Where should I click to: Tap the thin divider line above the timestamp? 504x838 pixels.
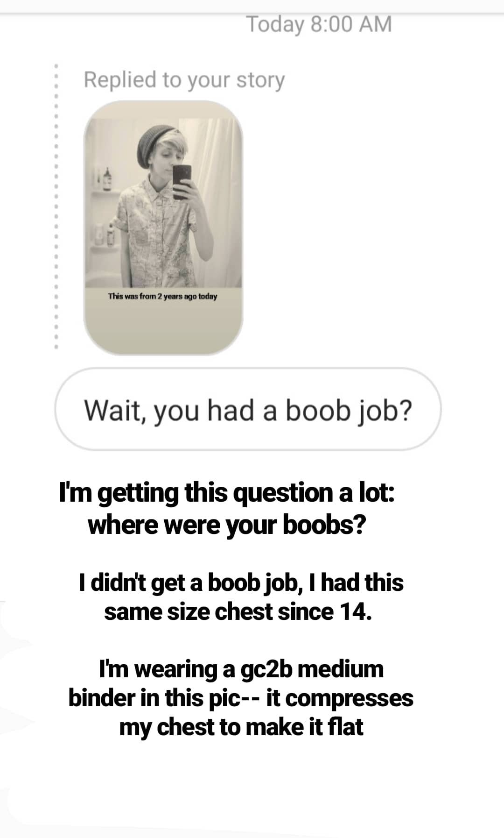pyautogui.click(x=252, y=14)
